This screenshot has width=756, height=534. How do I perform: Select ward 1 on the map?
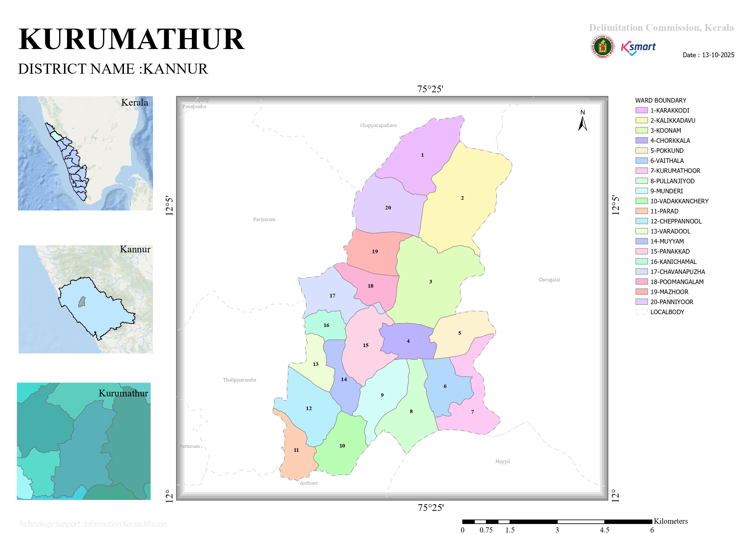(422, 155)
